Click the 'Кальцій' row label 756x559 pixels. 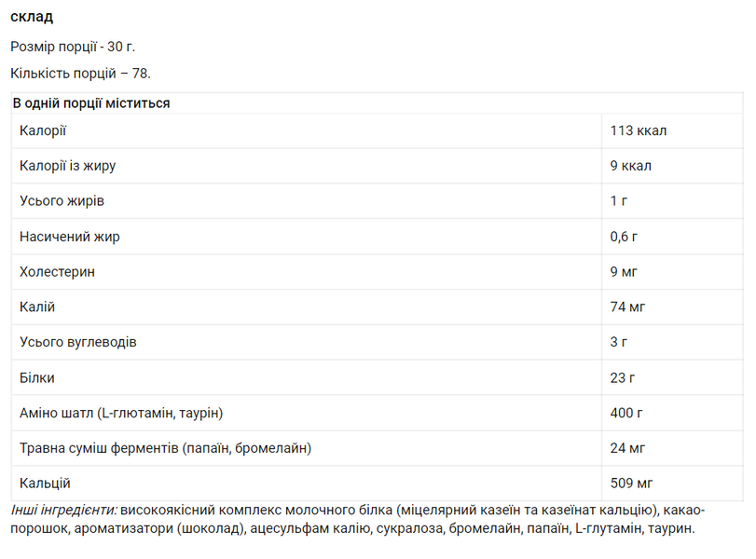pyautogui.click(x=45, y=484)
